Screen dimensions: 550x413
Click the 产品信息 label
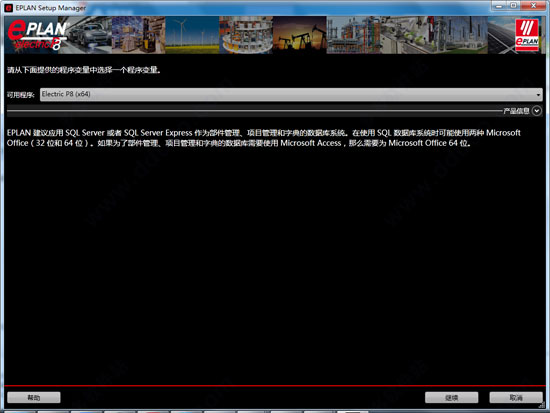point(516,111)
